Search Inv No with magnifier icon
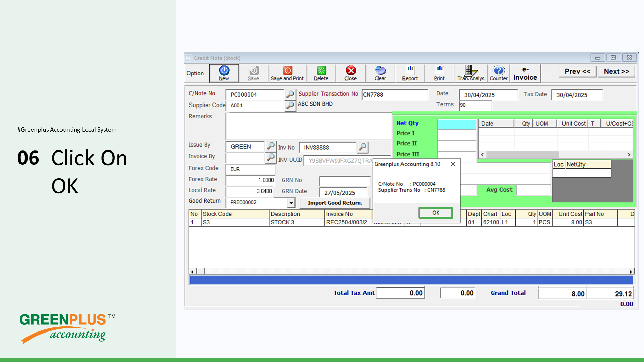644x362 pixels. pos(362,147)
